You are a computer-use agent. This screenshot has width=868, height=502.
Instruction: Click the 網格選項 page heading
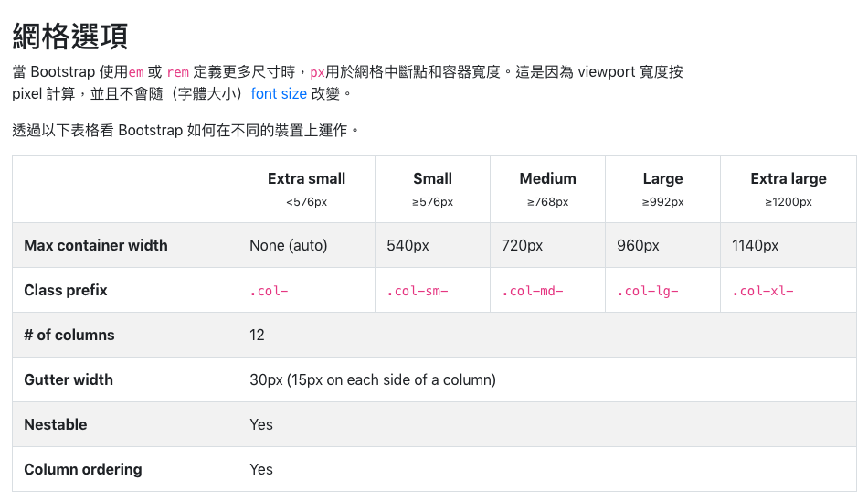70,36
